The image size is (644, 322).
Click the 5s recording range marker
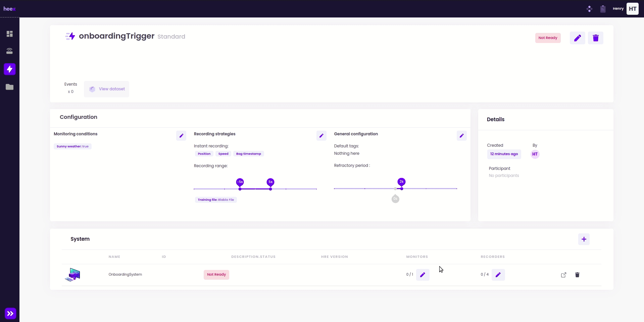[270, 182]
